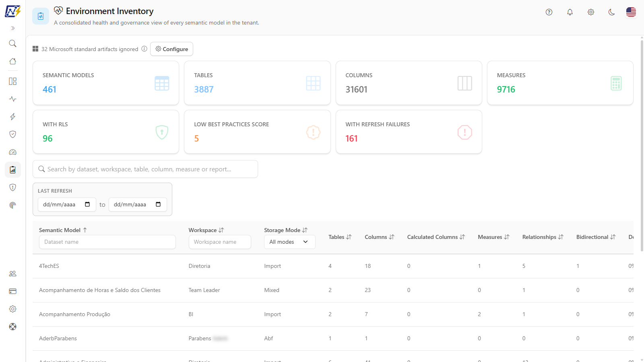
Task: Focus the main search by dataset field
Action: point(145,169)
